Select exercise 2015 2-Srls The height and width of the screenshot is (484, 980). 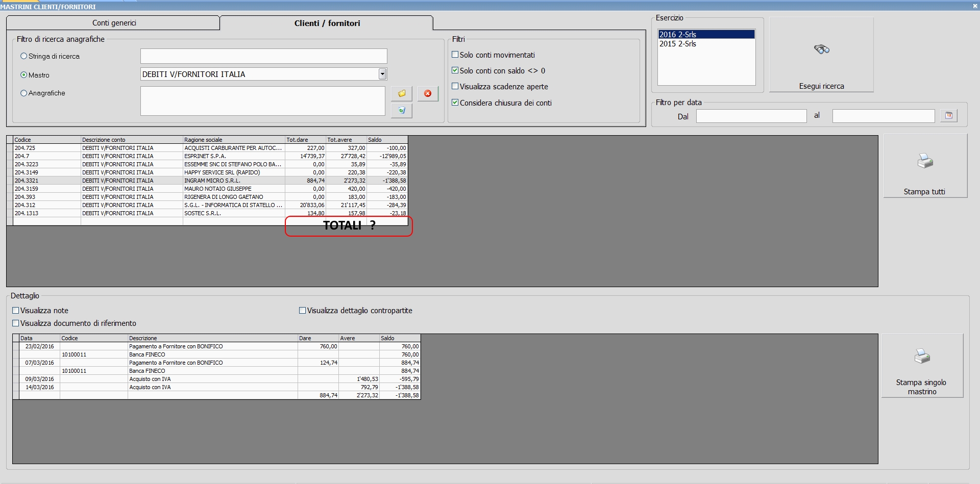(706, 44)
